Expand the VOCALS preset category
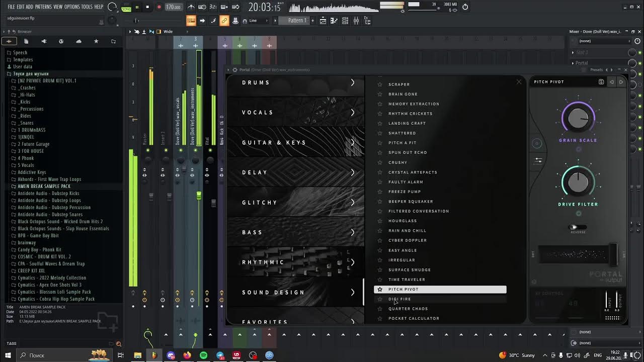Viewport: 644px width, 362px height. point(296,112)
